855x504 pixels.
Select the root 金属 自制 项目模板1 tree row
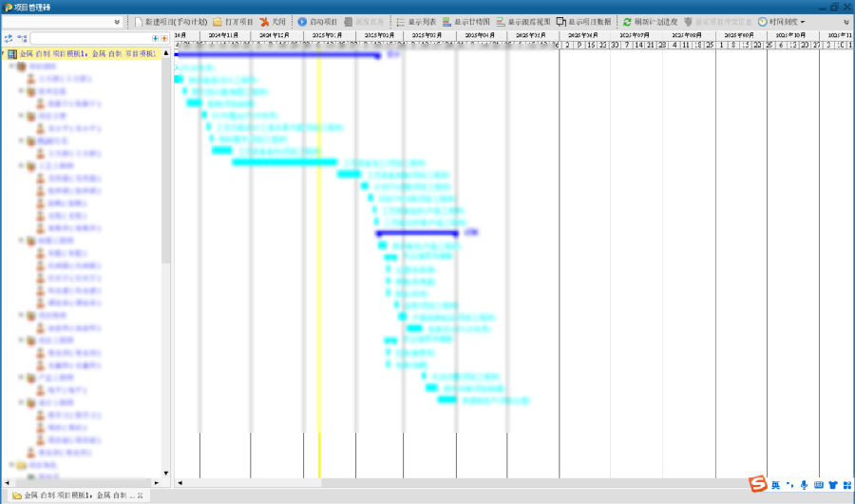point(82,54)
